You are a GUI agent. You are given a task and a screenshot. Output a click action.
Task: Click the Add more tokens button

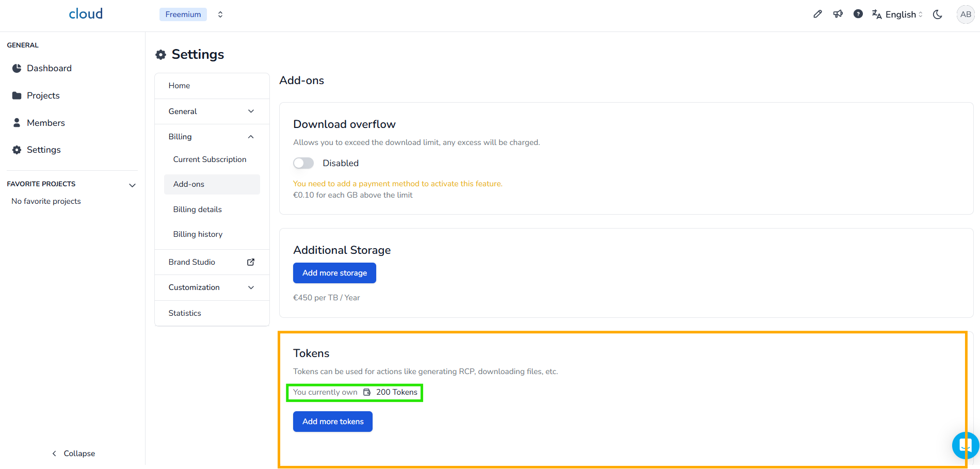click(x=333, y=422)
